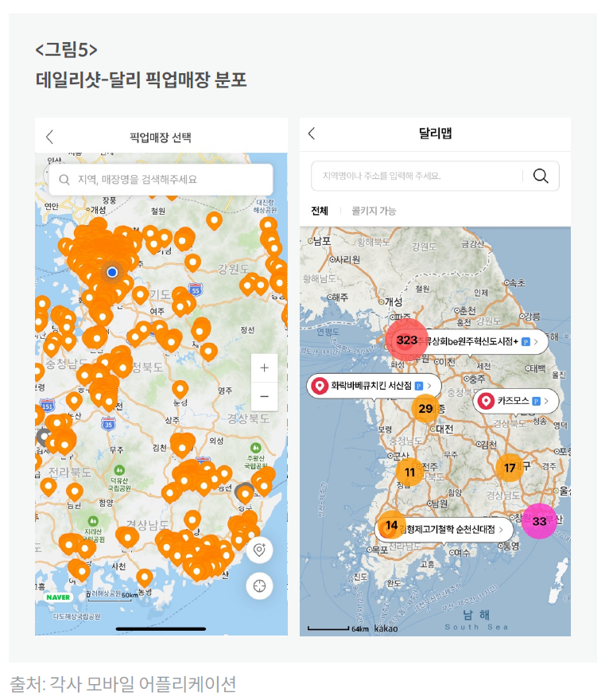Image resolution: width=609 pixels, height=700 pixels.
Task: Click the blue P badge on 카즈모스
Action: pos(537,402)
